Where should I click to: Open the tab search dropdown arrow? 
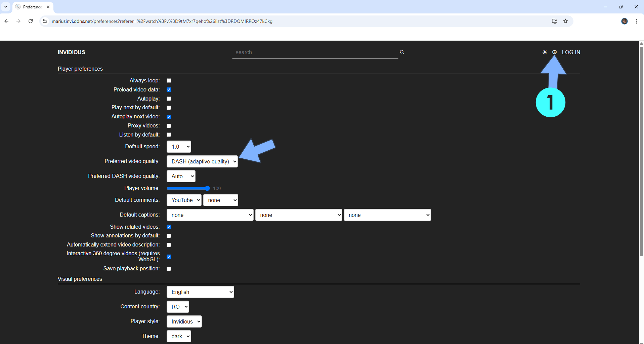[x=6, y=7]
